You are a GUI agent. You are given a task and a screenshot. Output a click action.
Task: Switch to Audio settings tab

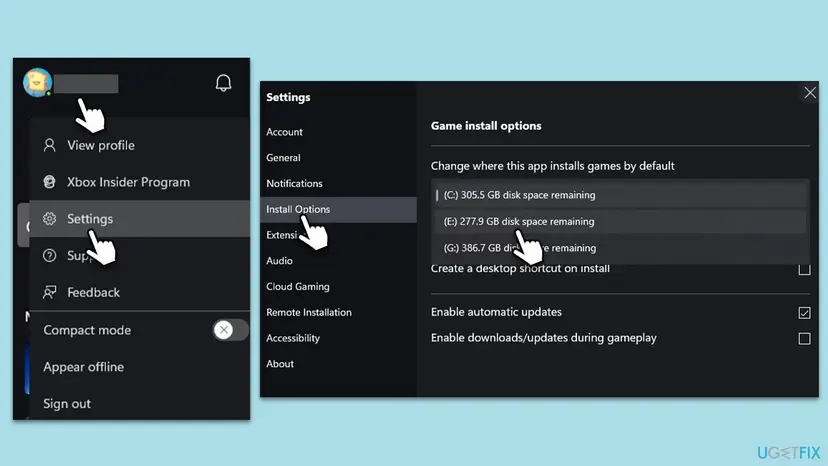(338, 261)
